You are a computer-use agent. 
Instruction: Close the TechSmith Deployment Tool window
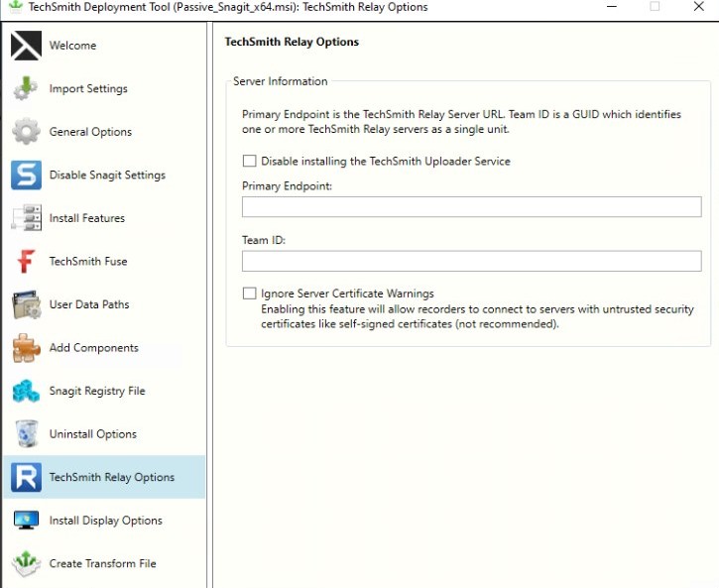point(698,6)
